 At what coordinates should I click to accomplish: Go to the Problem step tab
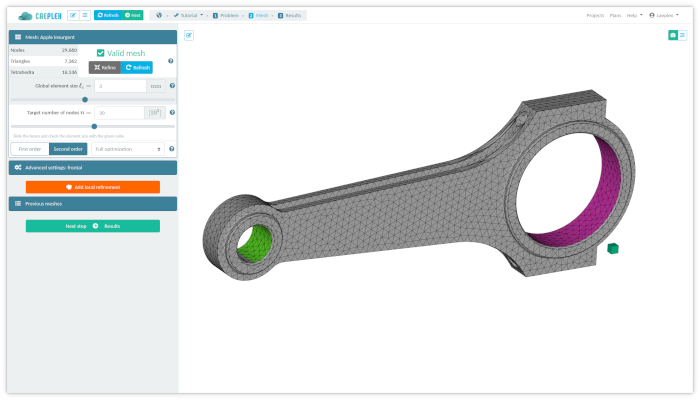[229, 16]
